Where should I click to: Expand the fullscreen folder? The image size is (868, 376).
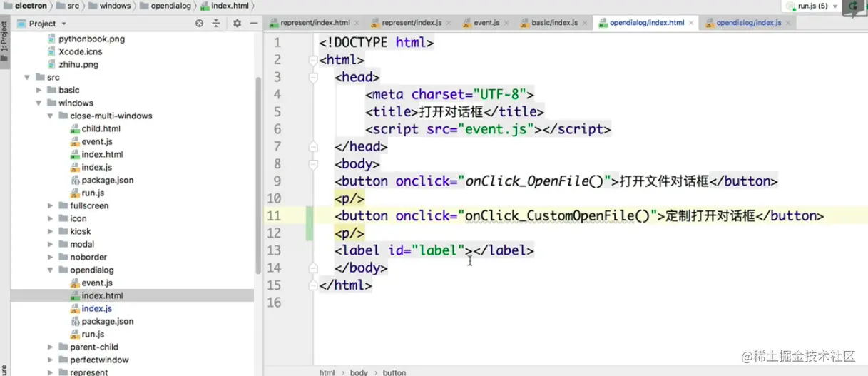coord(51,205)
